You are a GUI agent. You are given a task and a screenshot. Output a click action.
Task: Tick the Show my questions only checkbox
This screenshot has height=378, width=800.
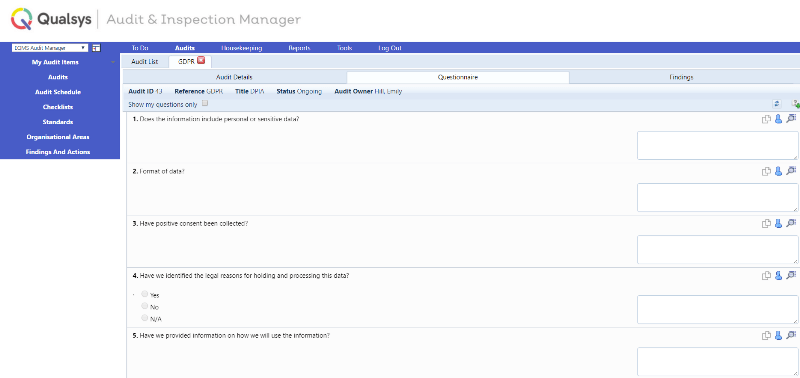point(205,103)
